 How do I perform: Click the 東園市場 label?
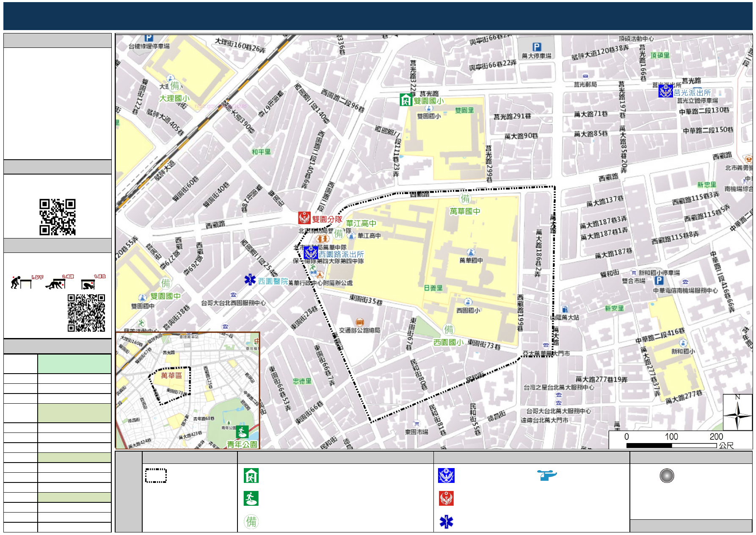pos(417,432)
